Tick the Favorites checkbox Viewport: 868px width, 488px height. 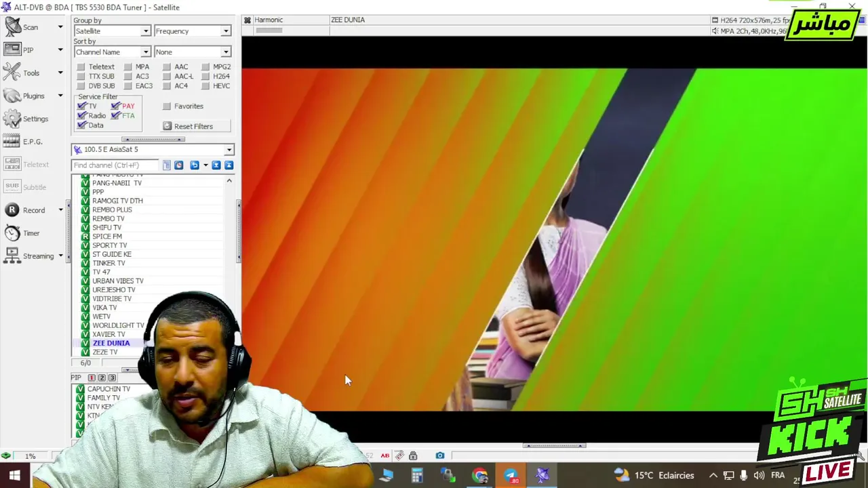coord(167,106)
